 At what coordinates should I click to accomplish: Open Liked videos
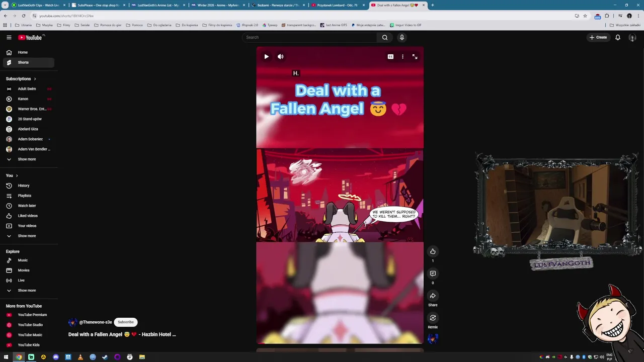[28, 216]
